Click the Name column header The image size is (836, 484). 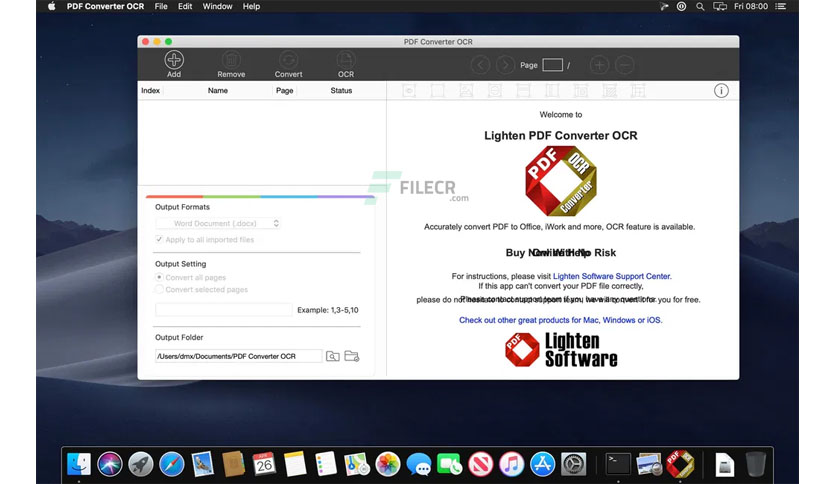point(218,91)
